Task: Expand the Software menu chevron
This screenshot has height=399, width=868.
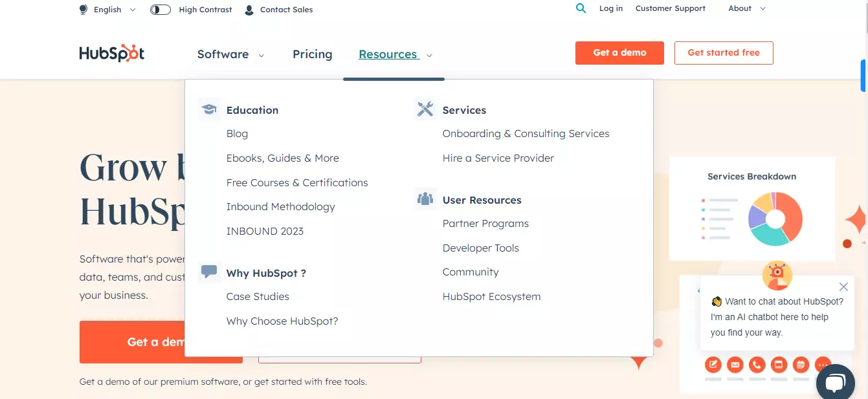Action: (262, 56)
